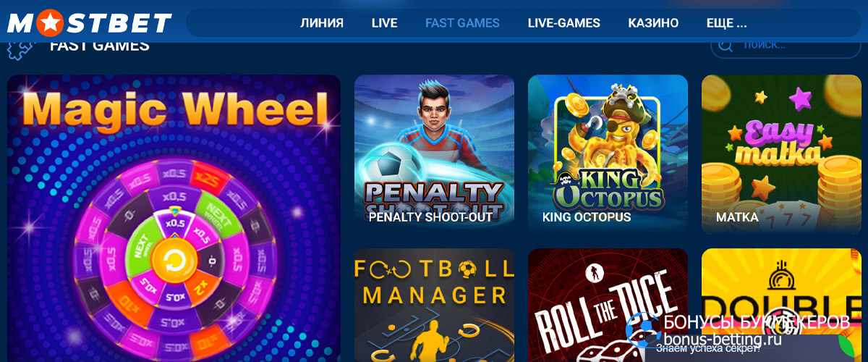Image resolution: width=868 pixels, height=362 pixels.
Task: Open the Football Manager game
Action: point(434,305)
